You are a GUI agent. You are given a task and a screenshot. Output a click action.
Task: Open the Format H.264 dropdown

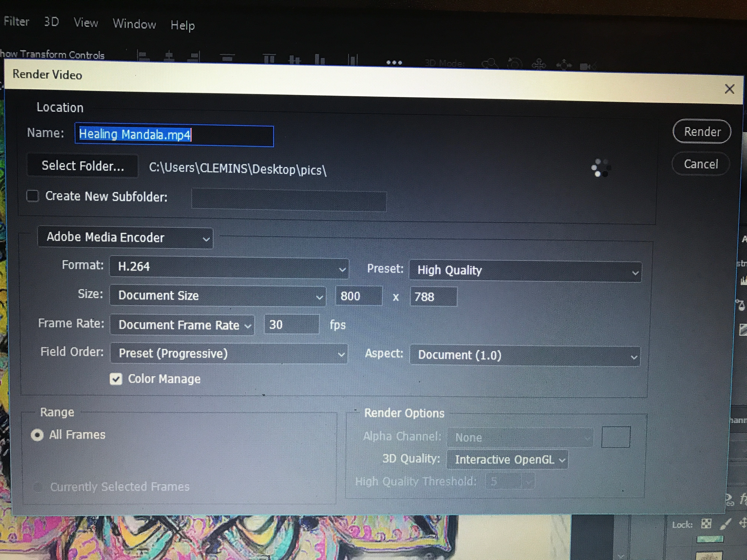(x=229, y=267)
